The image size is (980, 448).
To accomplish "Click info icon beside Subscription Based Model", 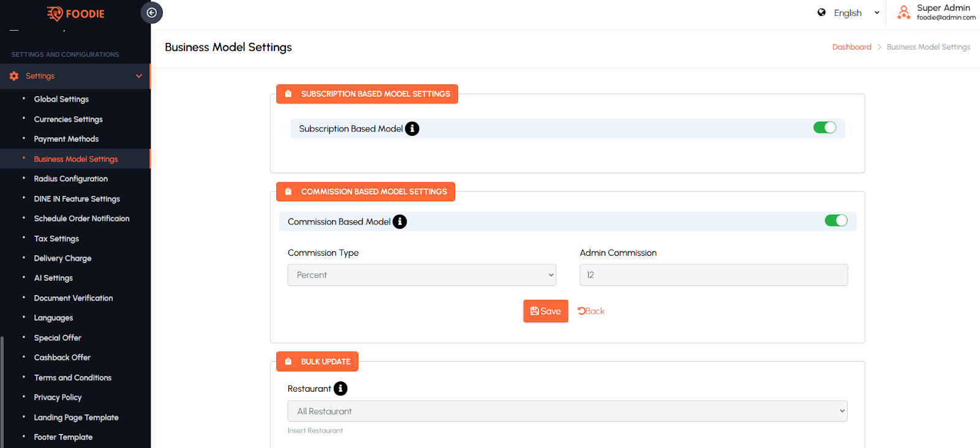I will coord(412,129).
